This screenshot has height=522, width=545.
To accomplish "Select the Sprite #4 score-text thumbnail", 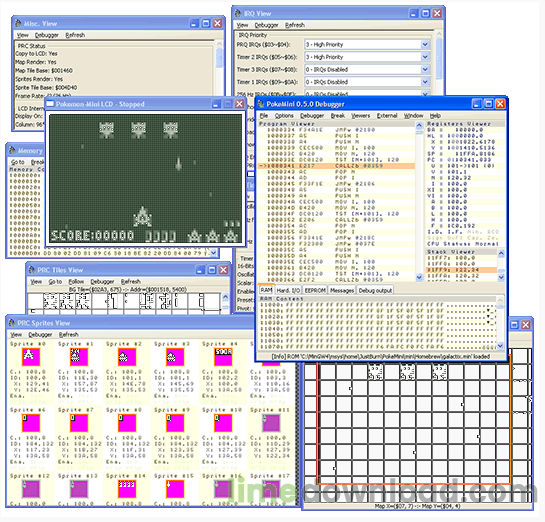I will click(x=223, y=357).
